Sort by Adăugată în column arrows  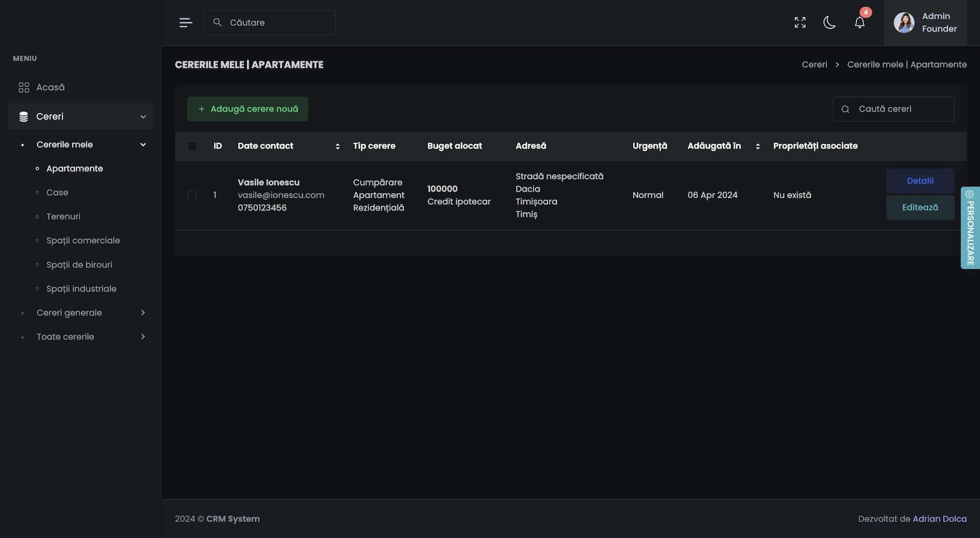click(757, 146)
